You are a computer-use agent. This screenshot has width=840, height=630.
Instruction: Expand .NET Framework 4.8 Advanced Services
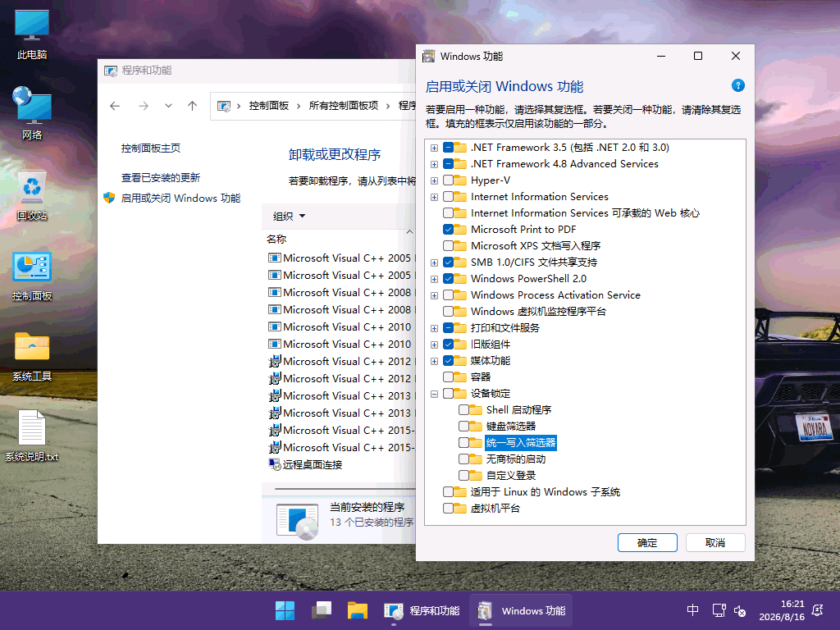click(x=435, y=164)
